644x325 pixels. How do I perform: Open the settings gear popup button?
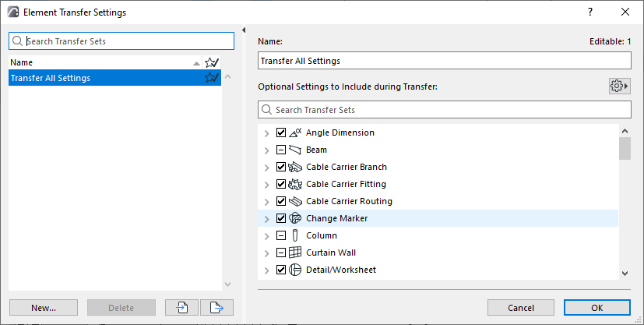point(619,86)
